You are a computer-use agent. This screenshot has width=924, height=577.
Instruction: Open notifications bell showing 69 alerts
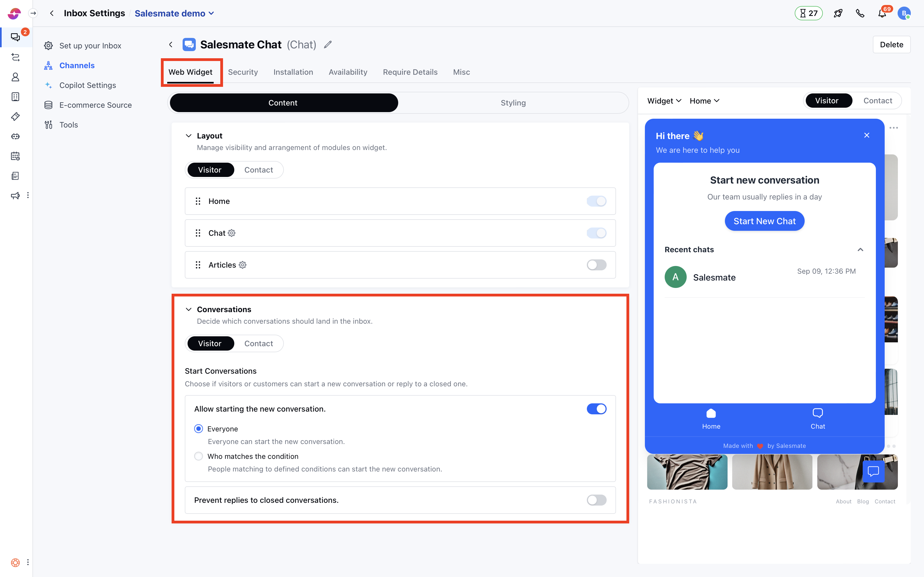click(882, 13)
